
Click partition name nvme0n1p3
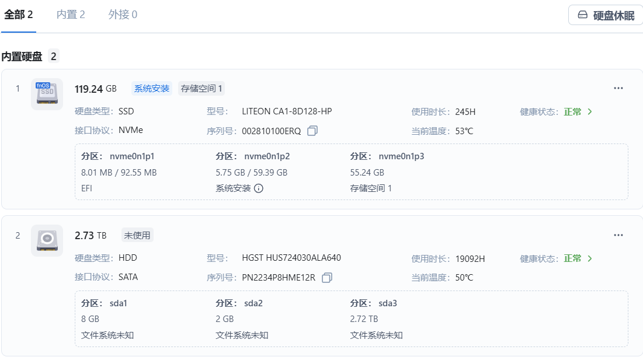[401, 156]
